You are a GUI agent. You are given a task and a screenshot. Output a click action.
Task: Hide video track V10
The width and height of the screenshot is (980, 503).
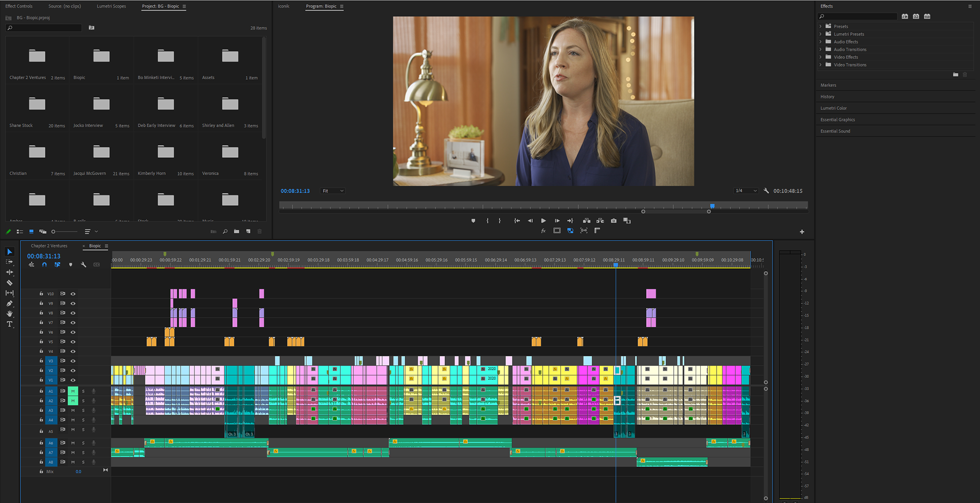(73, 294)
